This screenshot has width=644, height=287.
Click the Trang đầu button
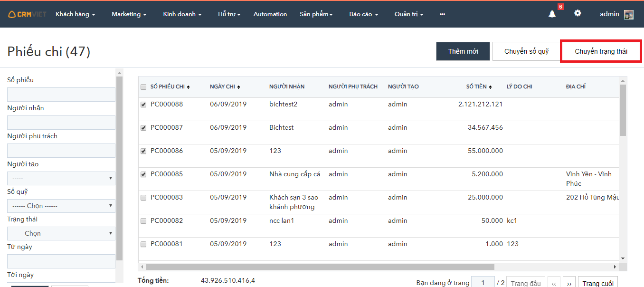pyautogui.click(x=526, y=283)
